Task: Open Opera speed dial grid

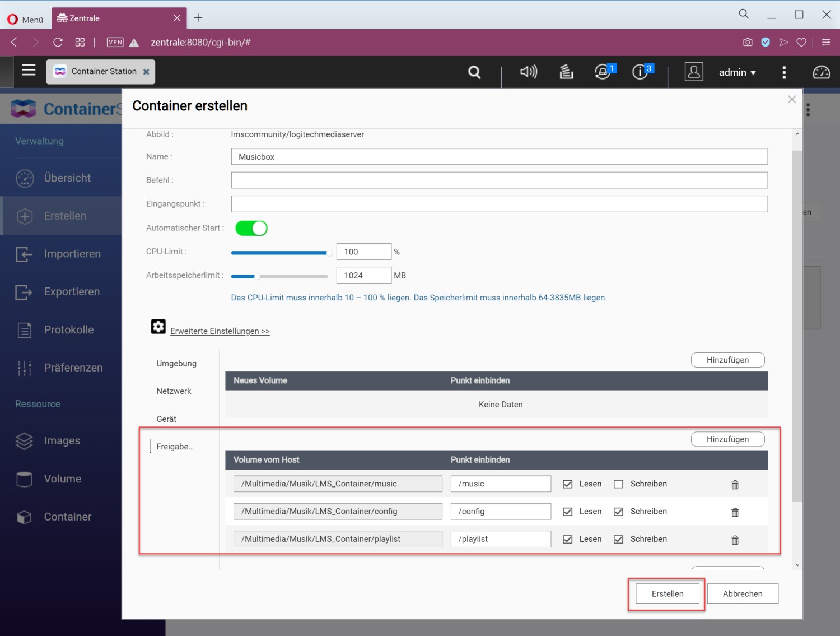Action: tap(80, 42)
